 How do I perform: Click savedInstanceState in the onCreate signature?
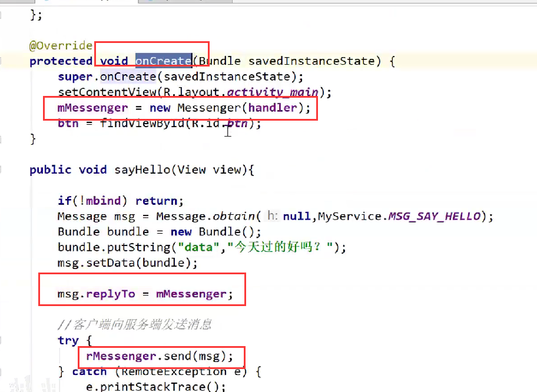pyautogui.click(x=311, y=61)
